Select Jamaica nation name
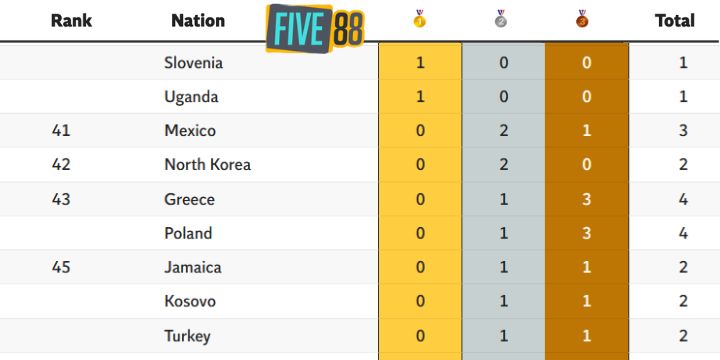720x360 pixels. pos(192,267)
